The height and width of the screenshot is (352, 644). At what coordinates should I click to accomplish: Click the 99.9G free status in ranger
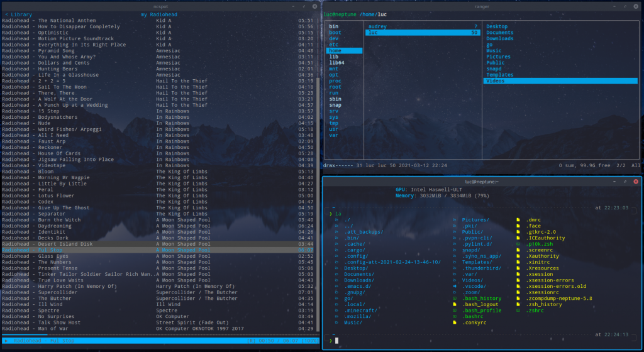(595, 165)
